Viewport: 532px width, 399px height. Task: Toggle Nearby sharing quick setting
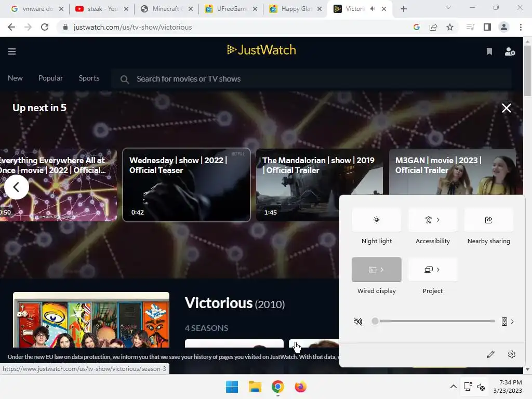click(x=488, y=220)
